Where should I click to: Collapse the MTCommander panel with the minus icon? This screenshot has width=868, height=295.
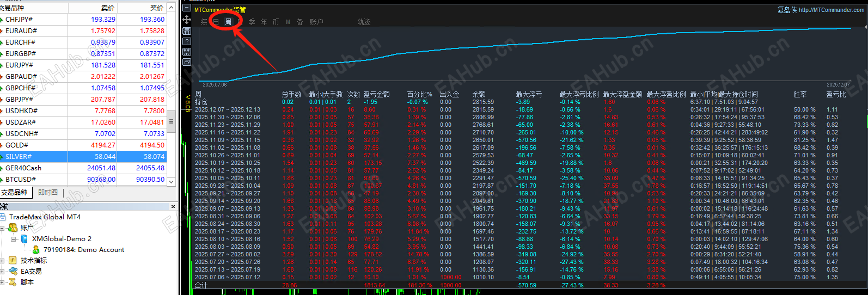(187, 9)
